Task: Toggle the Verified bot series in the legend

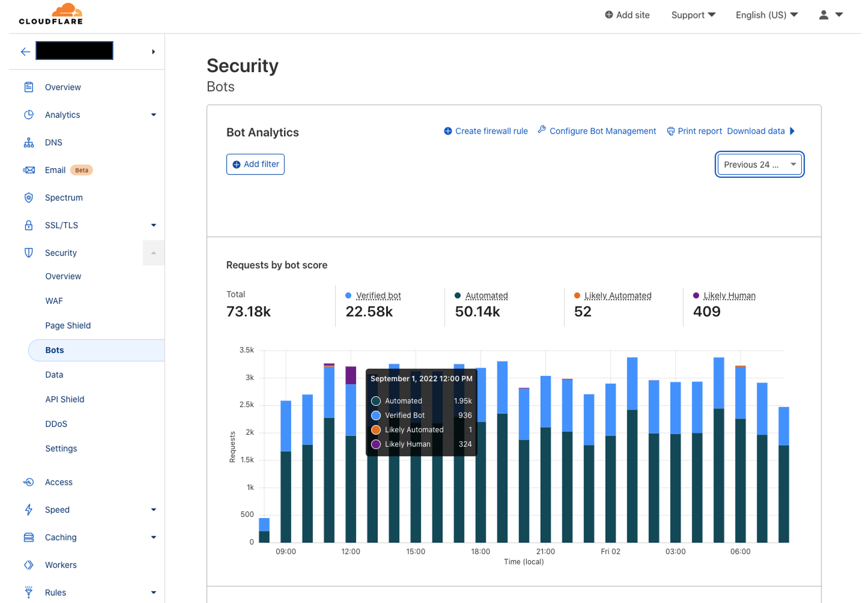Action: tap(379, 295)
